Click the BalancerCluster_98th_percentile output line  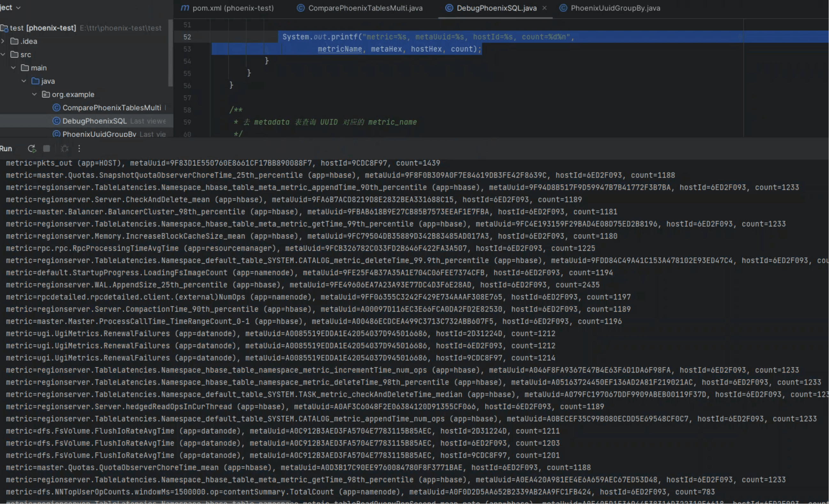(x=312, y=212)
